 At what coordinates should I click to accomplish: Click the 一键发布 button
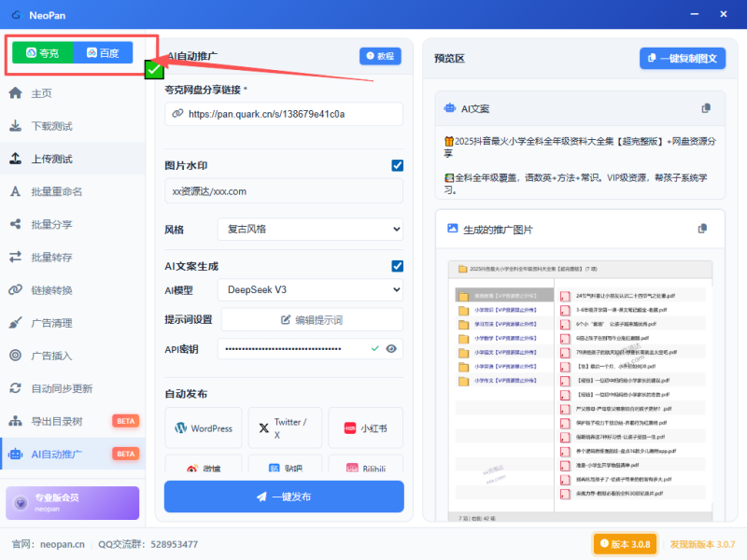pos(284,497)
